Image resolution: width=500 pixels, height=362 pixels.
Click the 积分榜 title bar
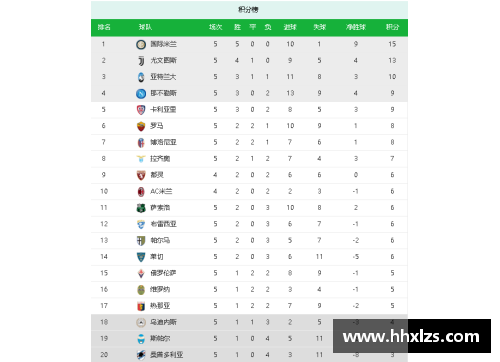click(x=249, y=10)
